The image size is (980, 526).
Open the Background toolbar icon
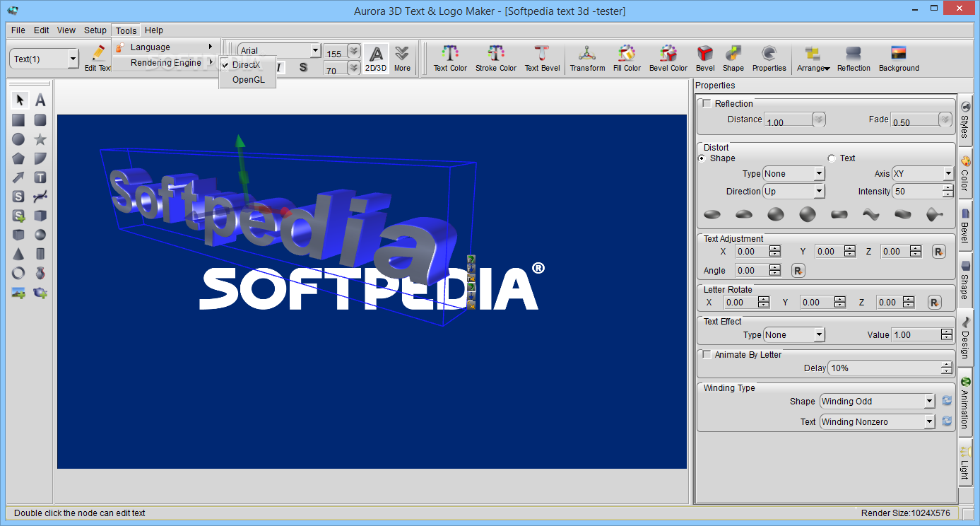tap(899, 58)
